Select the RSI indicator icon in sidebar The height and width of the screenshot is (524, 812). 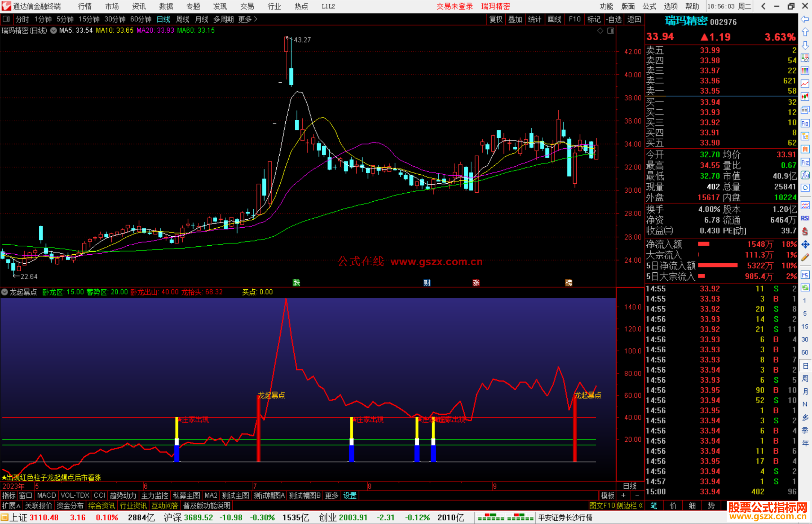[805, 218]
